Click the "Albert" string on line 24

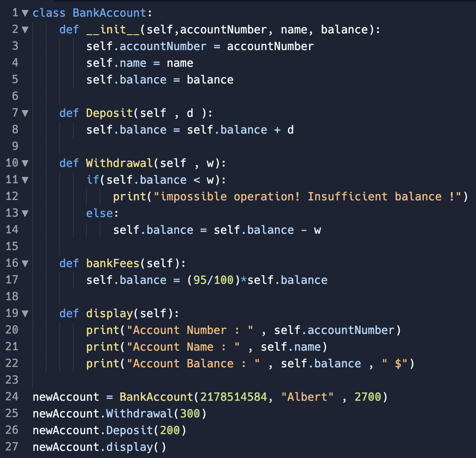(307, 397)
